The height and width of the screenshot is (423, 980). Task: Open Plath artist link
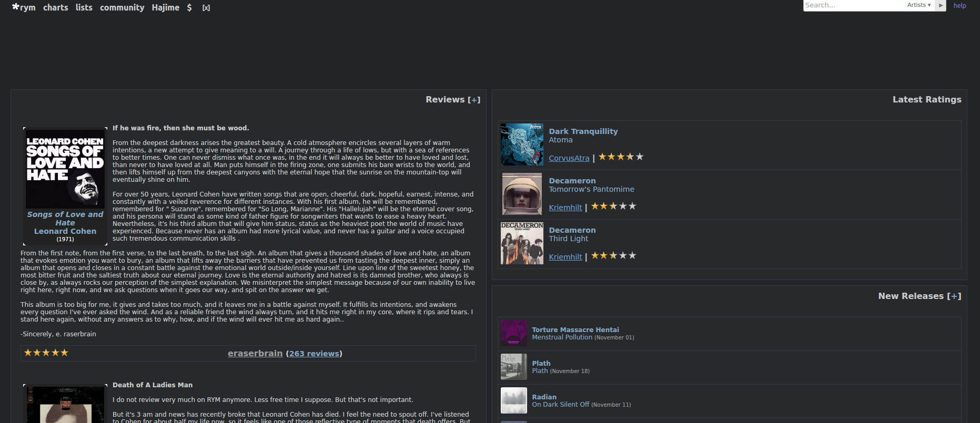click(541, 364)
